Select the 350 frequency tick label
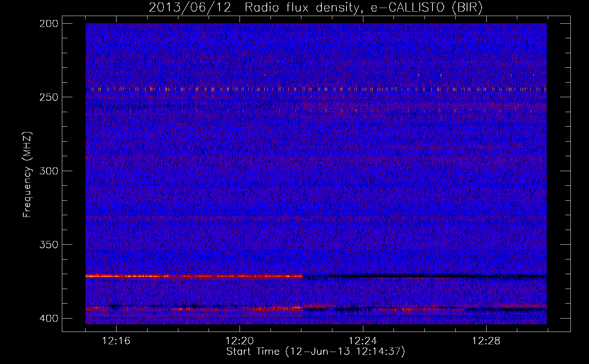 (48, 245)
